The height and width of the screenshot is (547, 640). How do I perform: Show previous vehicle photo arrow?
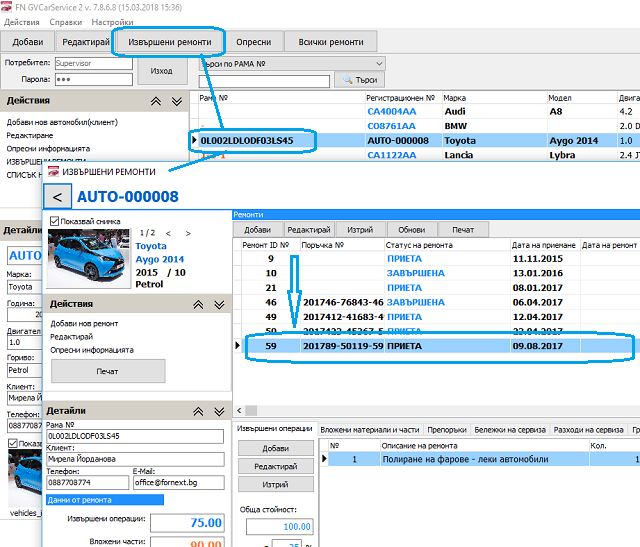click(168, 233)
